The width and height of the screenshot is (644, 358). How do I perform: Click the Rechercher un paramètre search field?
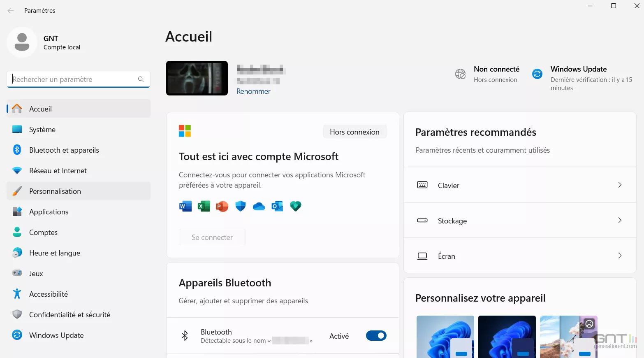click(79, 79)
